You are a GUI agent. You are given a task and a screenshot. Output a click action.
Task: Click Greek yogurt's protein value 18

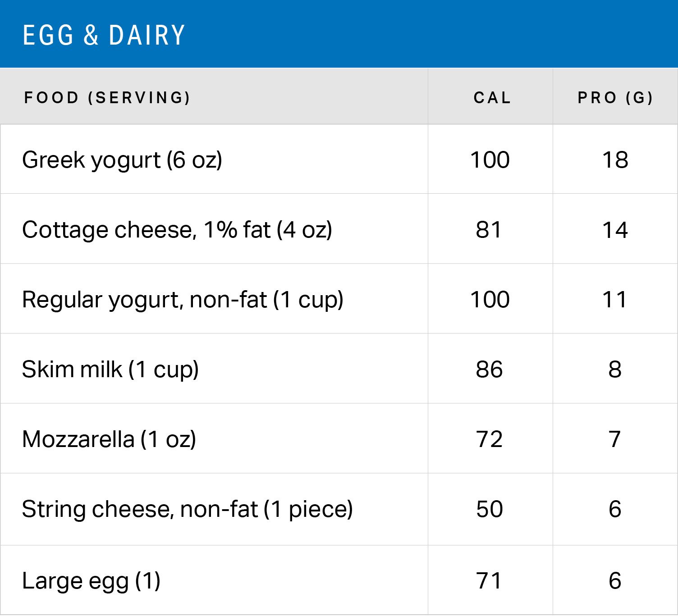coord(615,160)
